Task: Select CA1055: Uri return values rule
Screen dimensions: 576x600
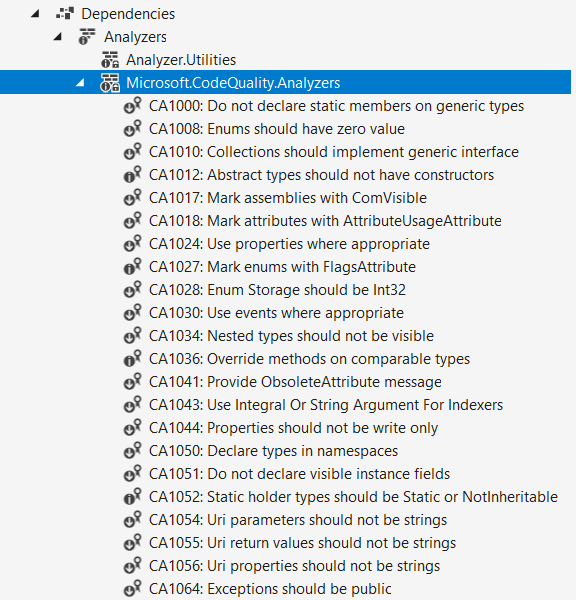Action: point(302,543)
